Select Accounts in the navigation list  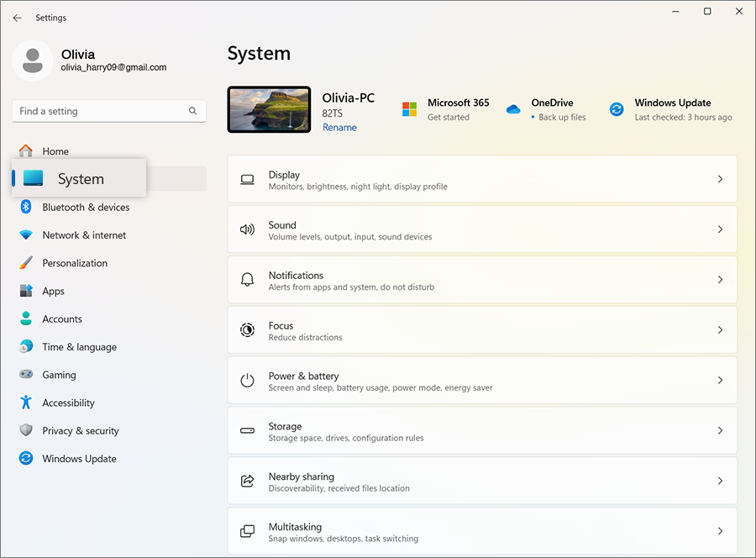point(62,319)
